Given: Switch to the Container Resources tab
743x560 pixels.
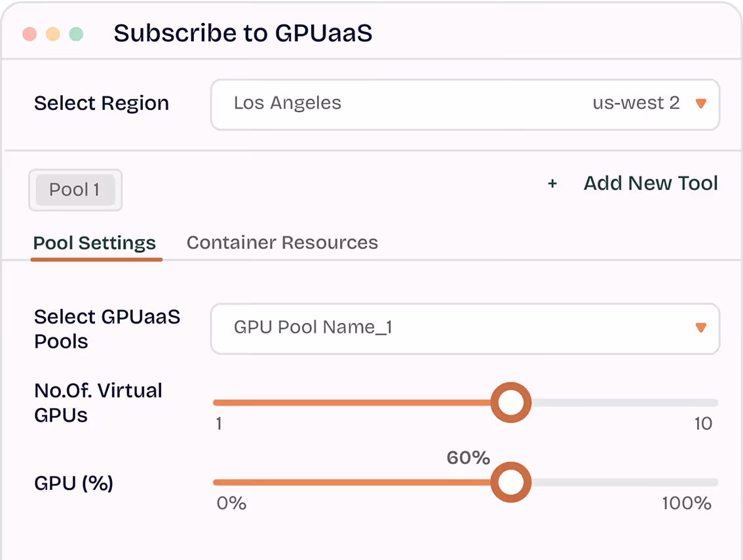Looking at the screenshot, I should [282, 242].
